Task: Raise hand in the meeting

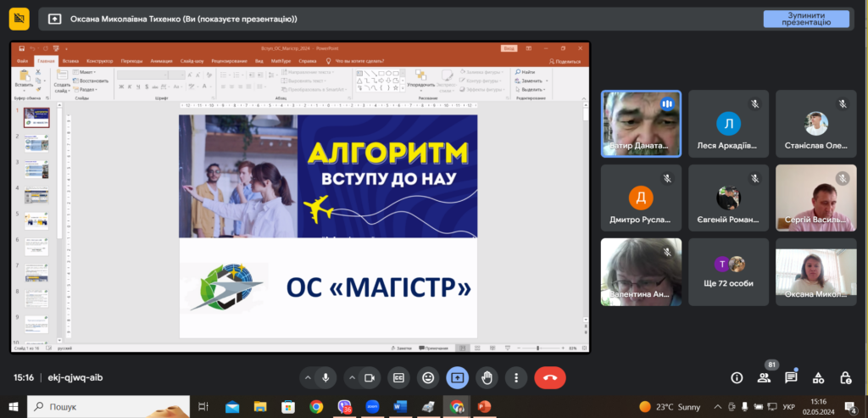Action: click(487, 377)
